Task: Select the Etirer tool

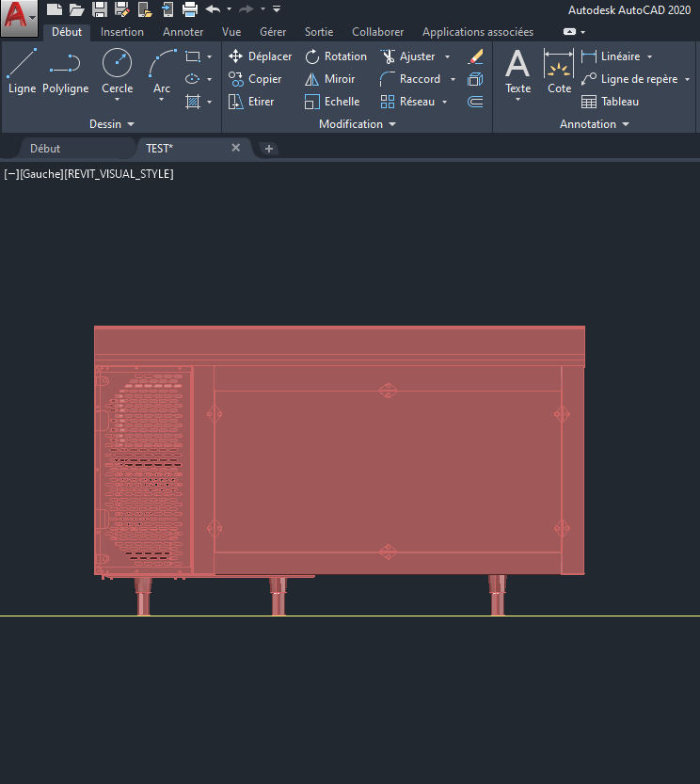Action: point(251,102)
